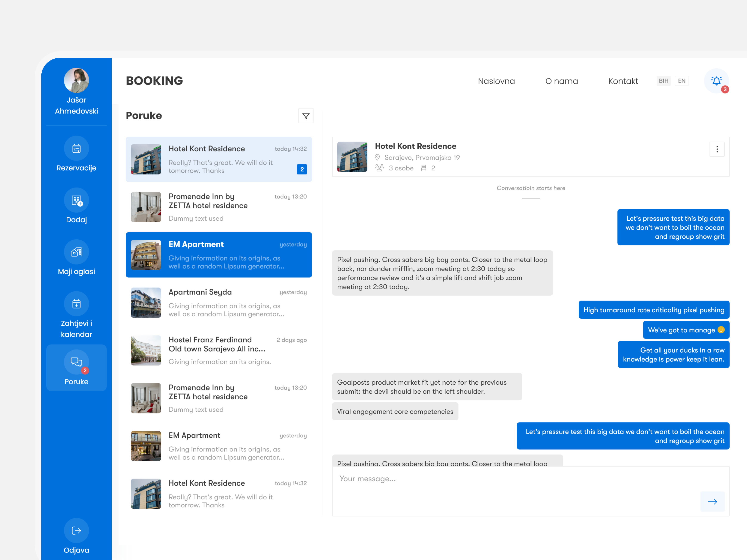Open the notifications bell showing 3 alerts
Viewport: 747px width, 560px height.
(x=717, y=81)
